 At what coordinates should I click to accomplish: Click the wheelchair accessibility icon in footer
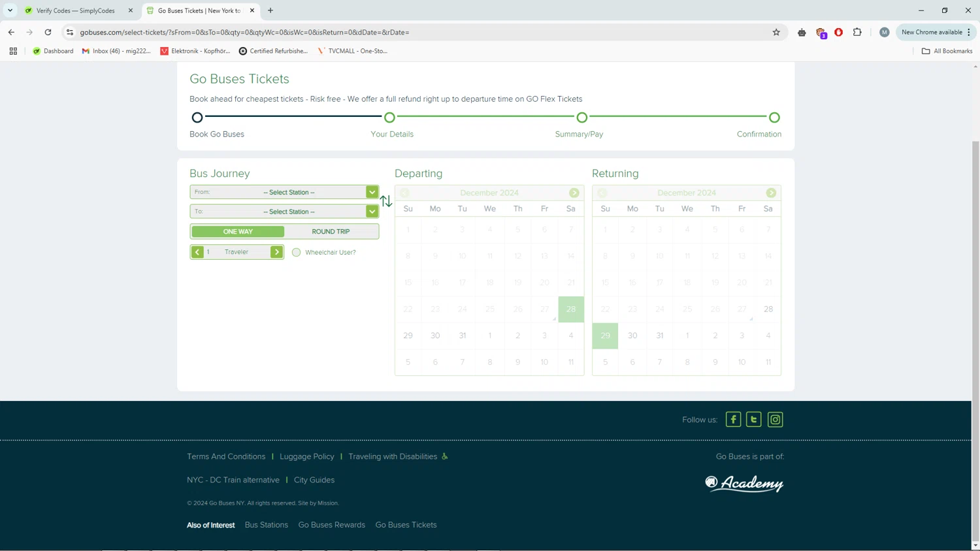coord(445,456)
